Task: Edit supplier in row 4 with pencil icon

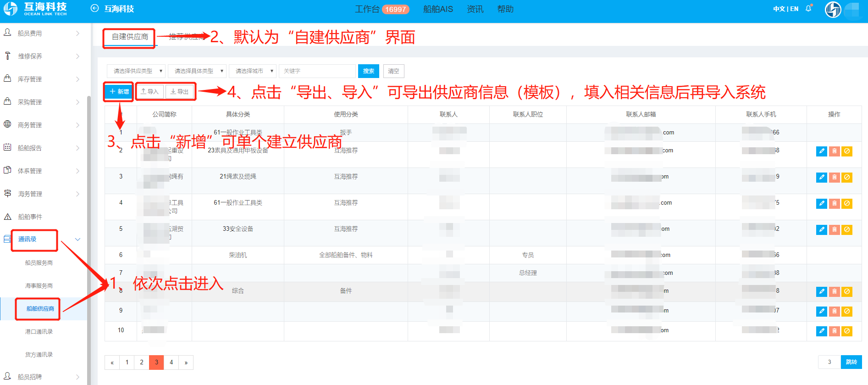Action: 821,203
